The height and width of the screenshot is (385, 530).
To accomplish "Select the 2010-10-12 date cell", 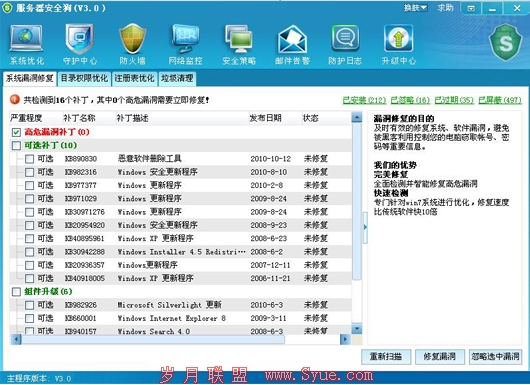I will (270, 159).
